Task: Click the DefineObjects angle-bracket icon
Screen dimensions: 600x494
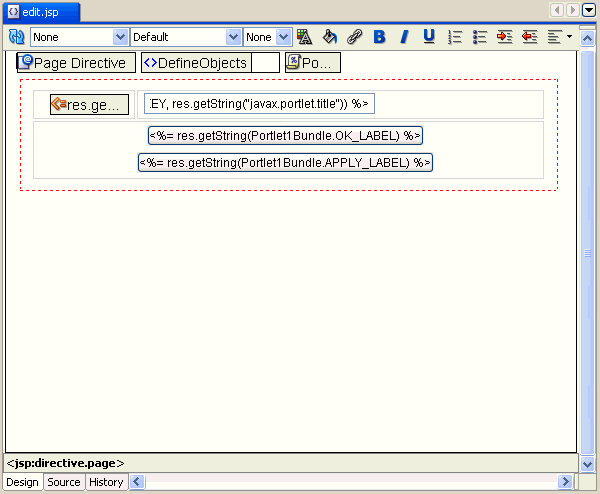Action: tap(150, 62)
